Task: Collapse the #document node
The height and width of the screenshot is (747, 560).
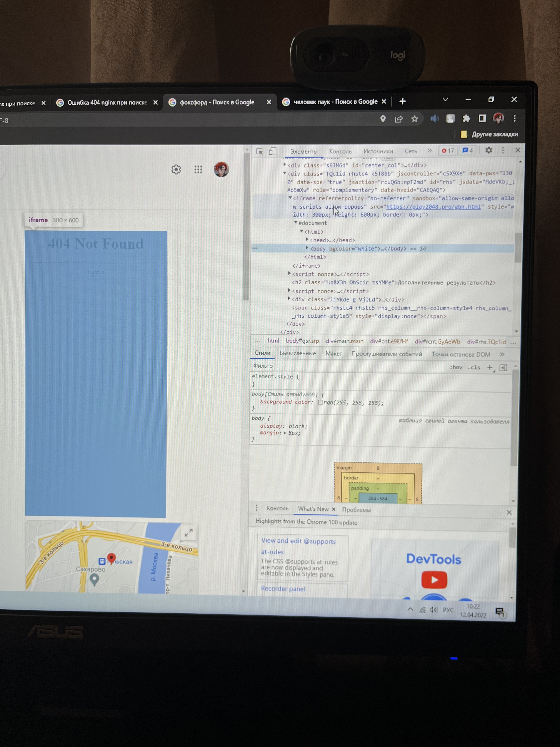Action: [296, 223]
